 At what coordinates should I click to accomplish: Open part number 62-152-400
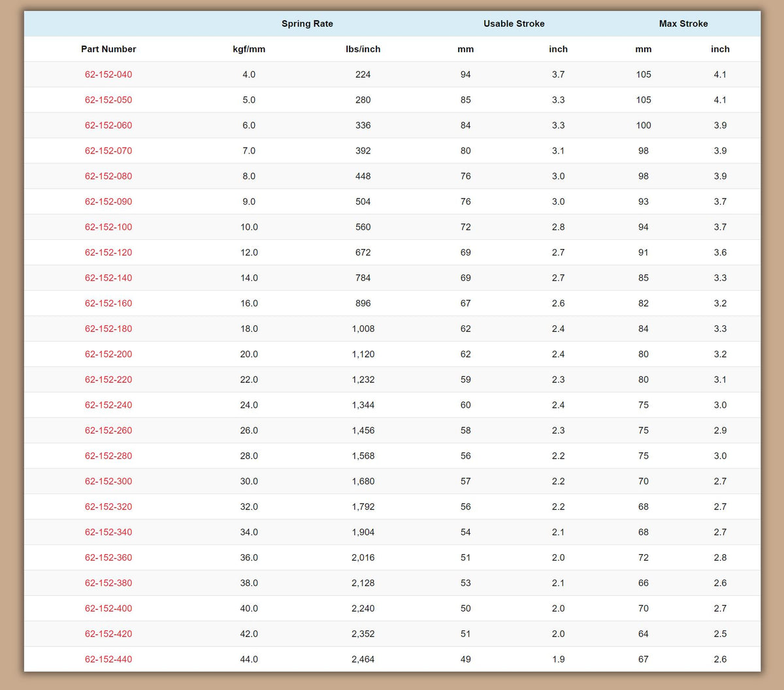[x=108, y=608]
